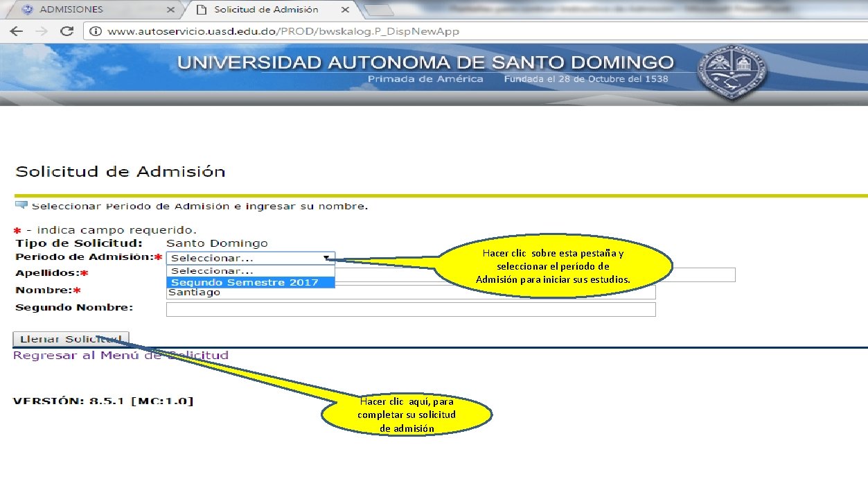
Task: Click the address bar URL
Action: 283,31
